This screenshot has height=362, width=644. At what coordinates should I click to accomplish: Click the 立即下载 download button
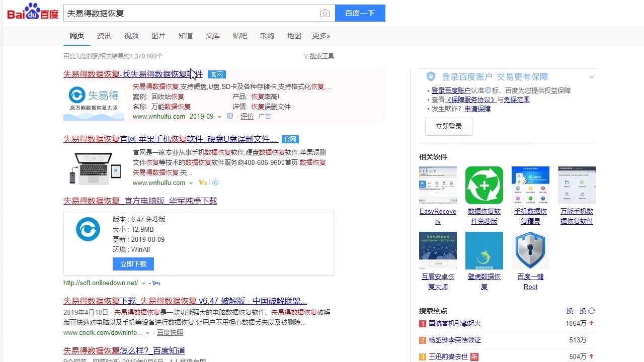pyautogui.click(x=133, y=263)
